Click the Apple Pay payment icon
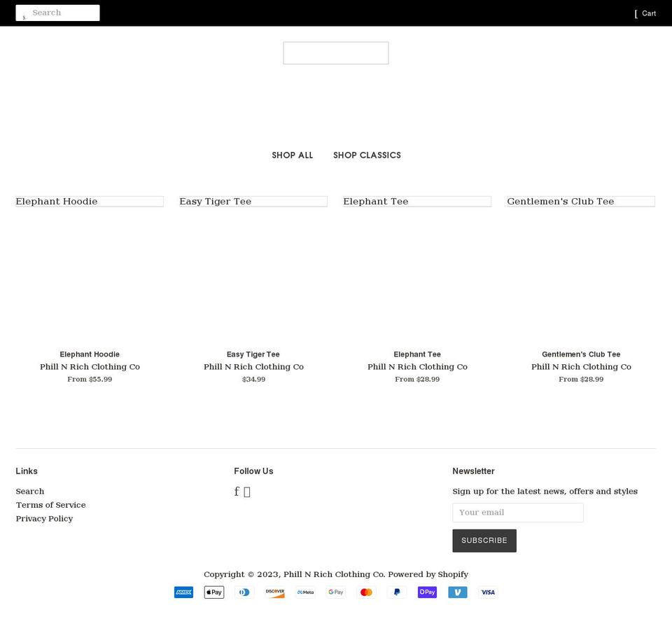The width and height of the screenshot is (672, 617). [214, 592]
